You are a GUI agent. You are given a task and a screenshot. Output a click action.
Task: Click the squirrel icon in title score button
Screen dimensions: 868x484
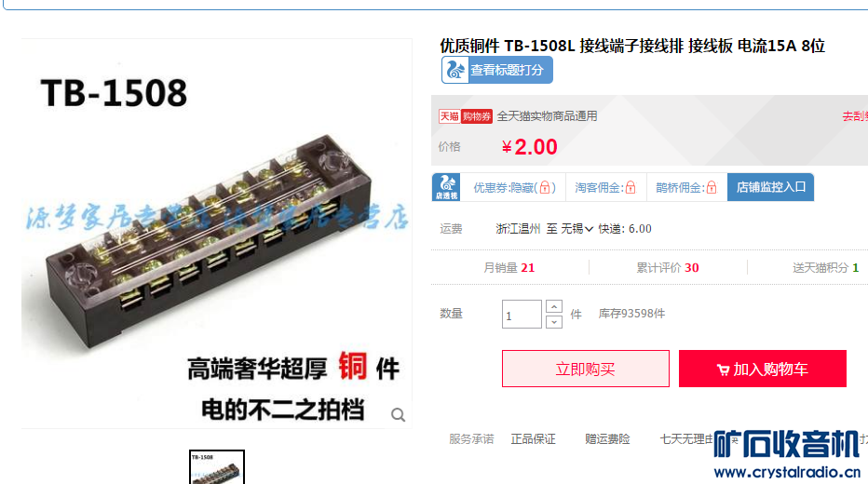click(x=455, y=70)
